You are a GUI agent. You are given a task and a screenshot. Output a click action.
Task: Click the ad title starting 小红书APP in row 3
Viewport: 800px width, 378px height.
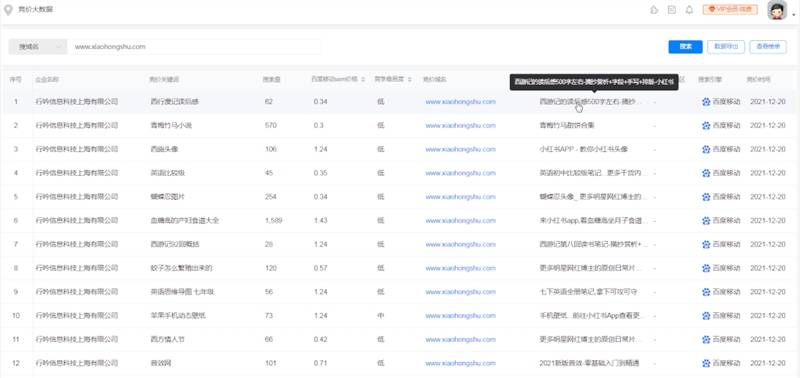pos(583,149)
